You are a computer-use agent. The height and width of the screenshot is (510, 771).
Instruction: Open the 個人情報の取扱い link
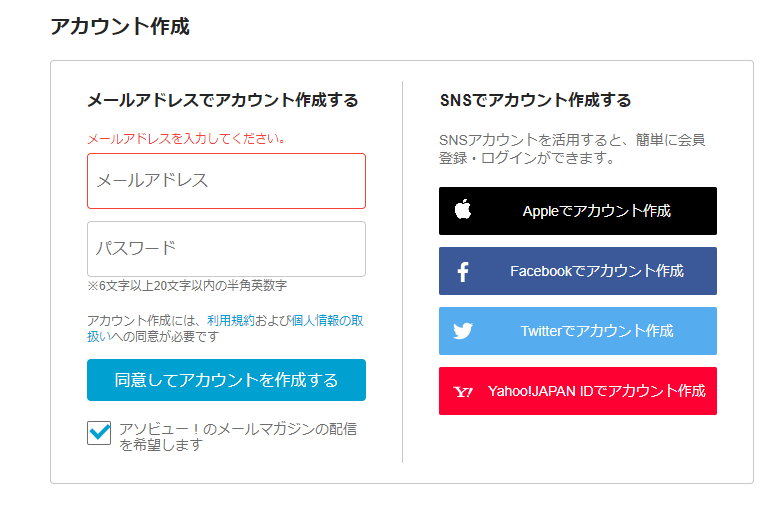327,321
